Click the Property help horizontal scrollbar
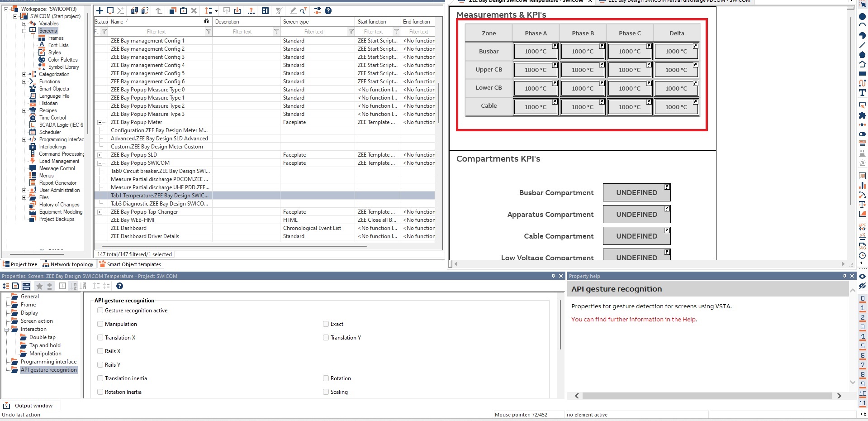The image size is (868, 421). pos(707,396)
